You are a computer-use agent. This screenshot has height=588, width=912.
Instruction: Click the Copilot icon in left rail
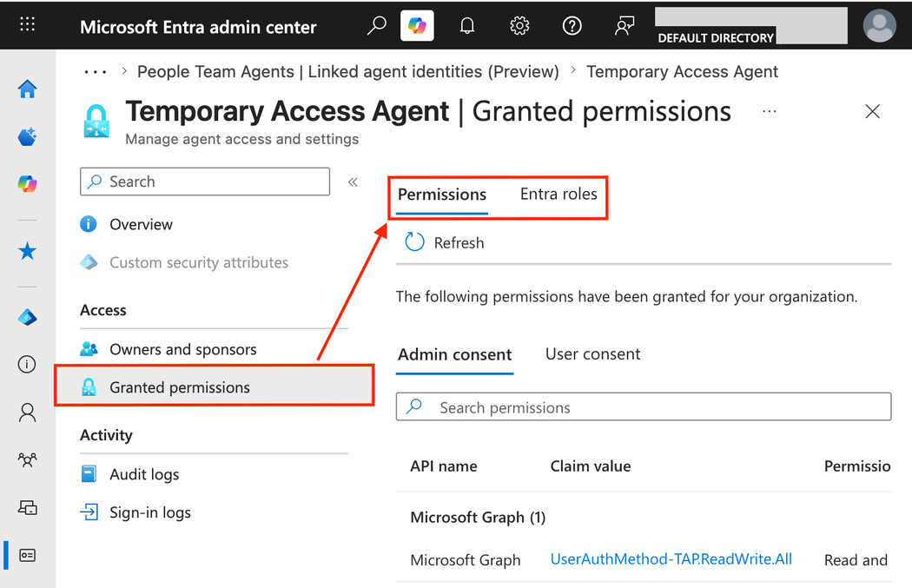[x=27, y=184]
